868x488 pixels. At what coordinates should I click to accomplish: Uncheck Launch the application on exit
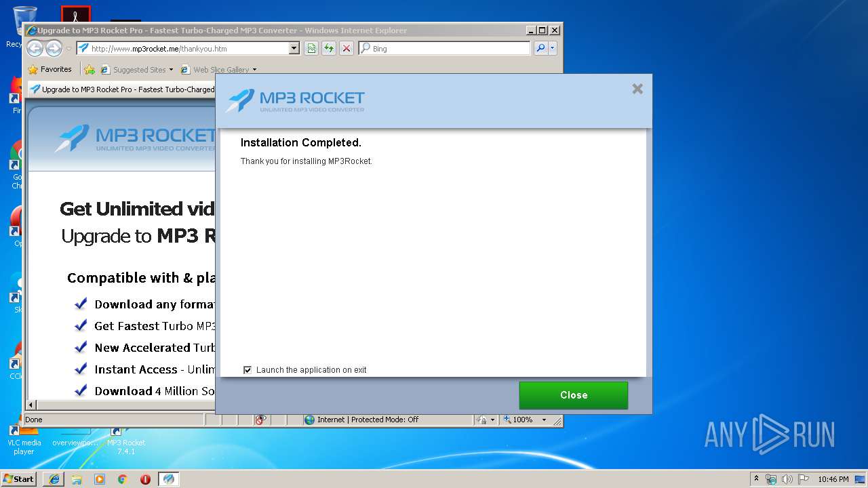point(248,370)
